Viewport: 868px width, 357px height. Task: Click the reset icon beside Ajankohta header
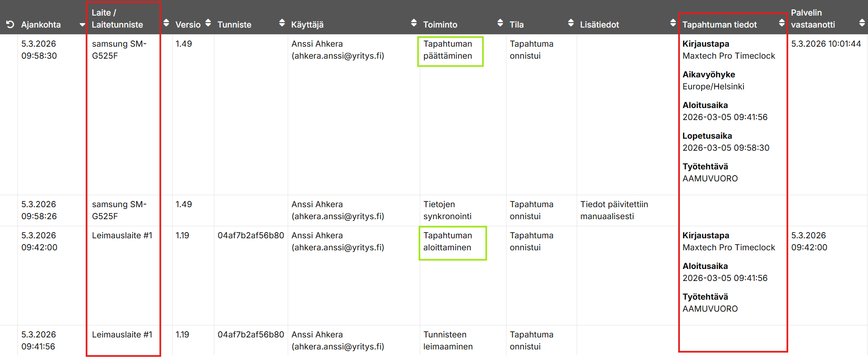(10, 24)
